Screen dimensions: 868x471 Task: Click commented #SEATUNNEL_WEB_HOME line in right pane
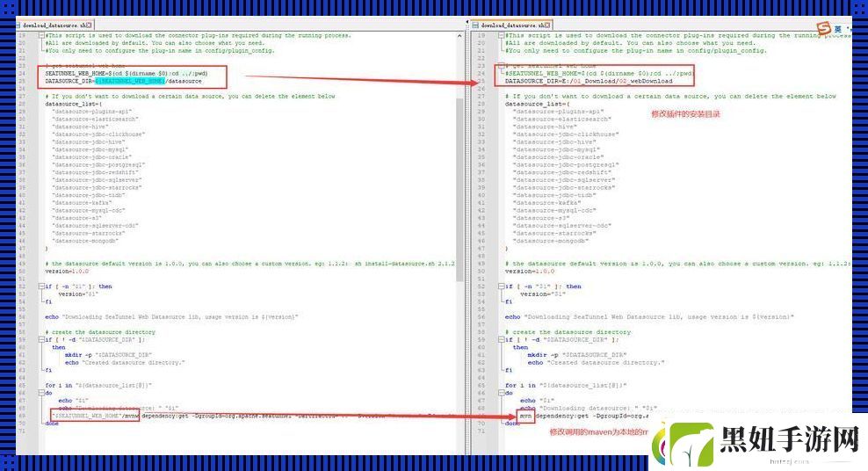click(x=598, y=73)
